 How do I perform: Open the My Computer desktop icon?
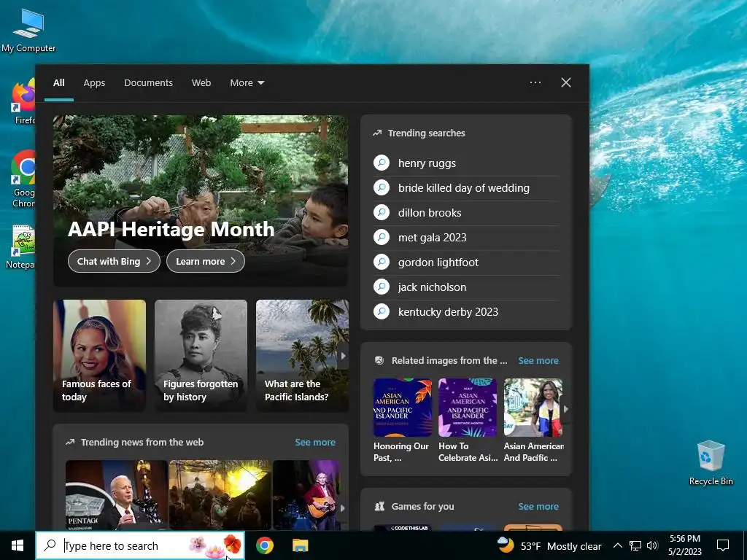coord(28,31)
